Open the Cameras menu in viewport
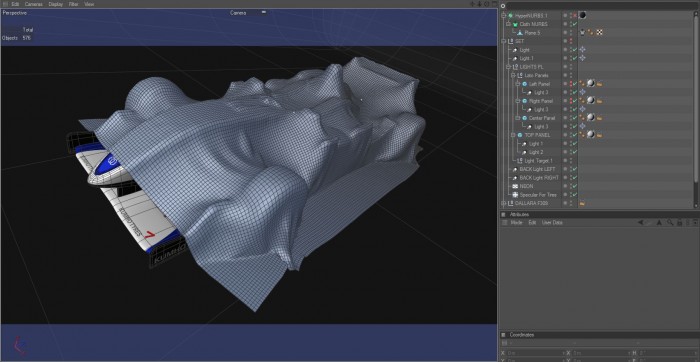This screenshot has height=362, width=700. [34, 4]
